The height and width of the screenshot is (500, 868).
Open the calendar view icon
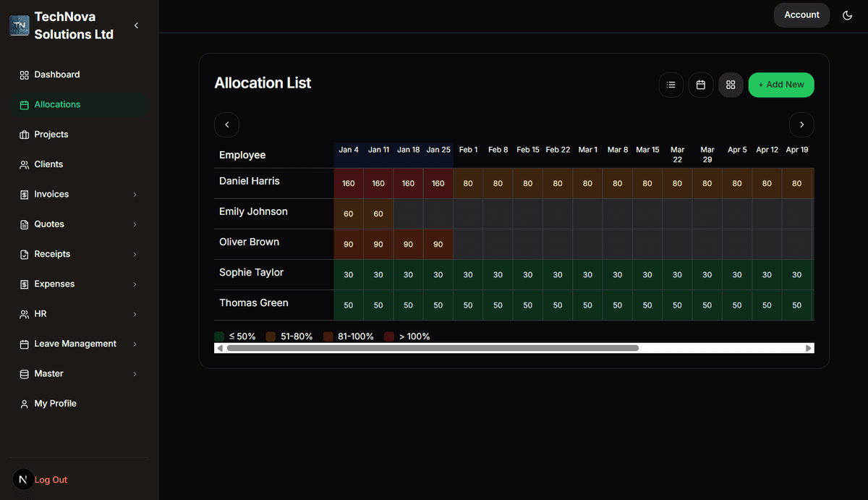pyautogui.click(x=700, y=85)
